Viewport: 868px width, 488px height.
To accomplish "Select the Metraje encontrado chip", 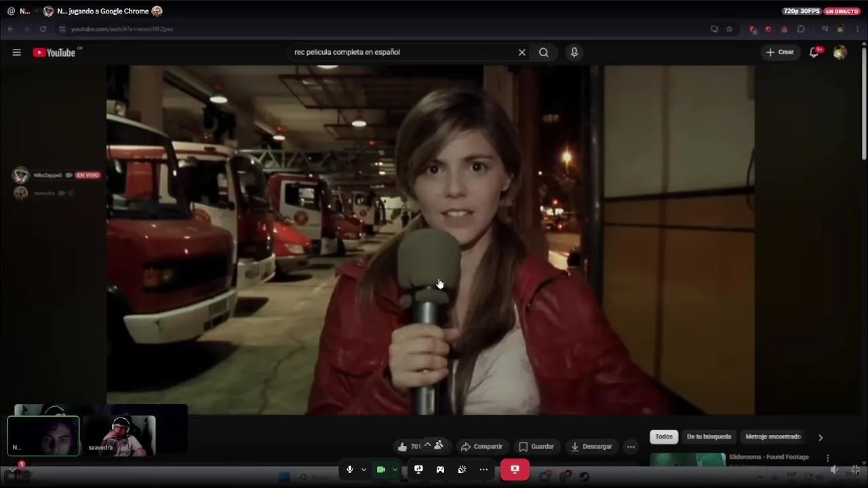I will pyautogui.click(x=773, y=437).
